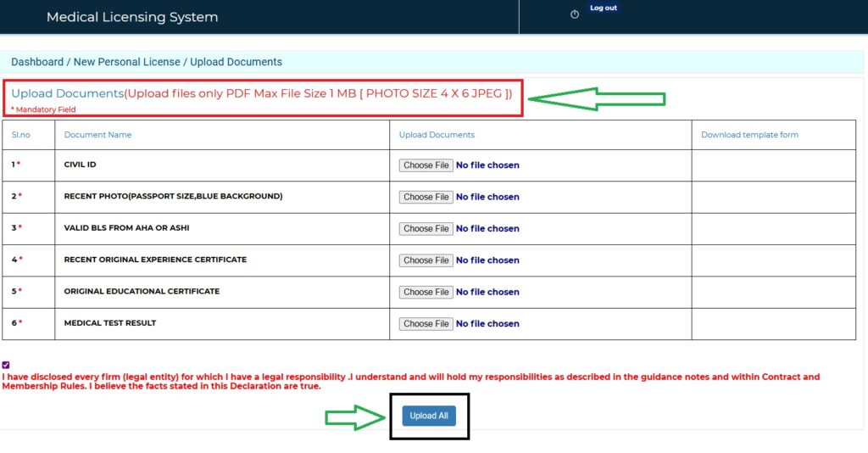Choose a file for Original Educational Certificate
Screen dimensions: 868x453
tap(426, 292)
